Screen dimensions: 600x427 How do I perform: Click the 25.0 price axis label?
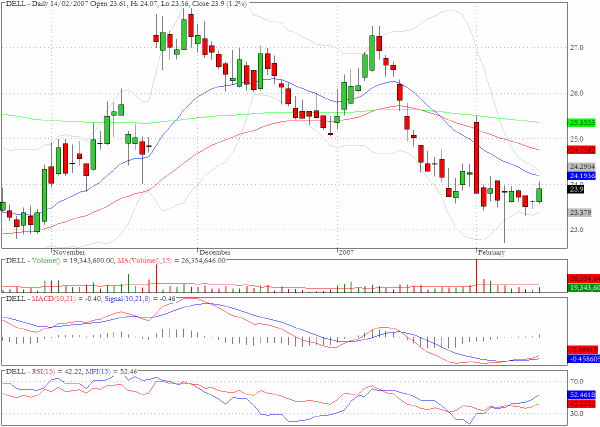(x=577, y=139)
